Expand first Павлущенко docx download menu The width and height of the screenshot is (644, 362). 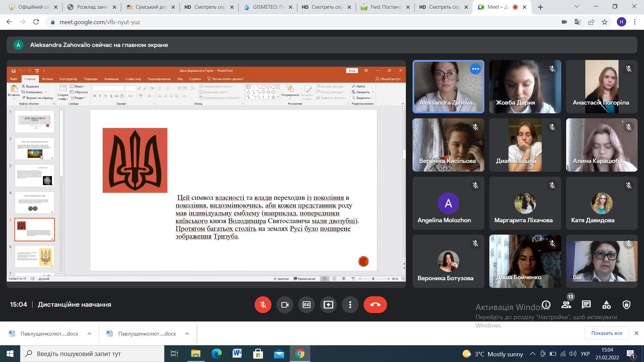[x=90, y=334]
